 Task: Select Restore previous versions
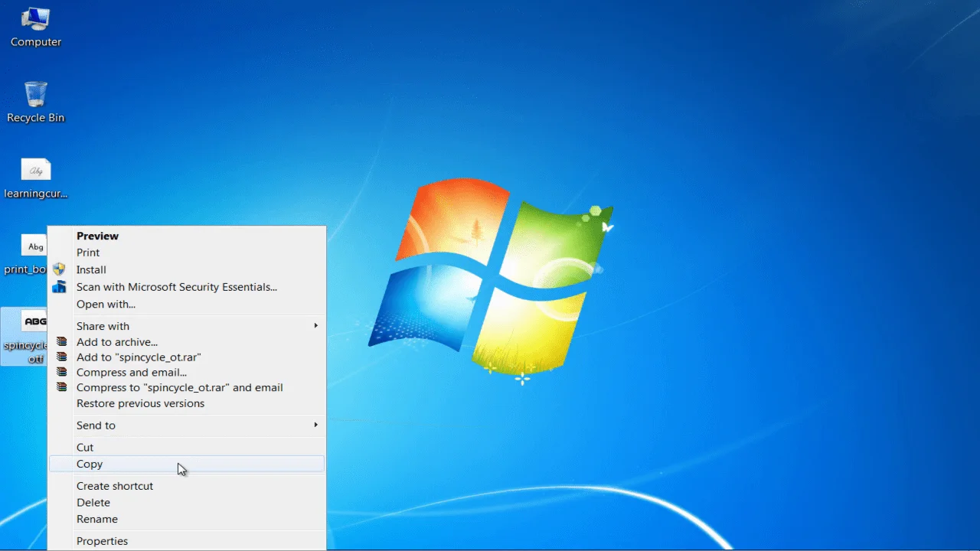click(x=187, y=403)
